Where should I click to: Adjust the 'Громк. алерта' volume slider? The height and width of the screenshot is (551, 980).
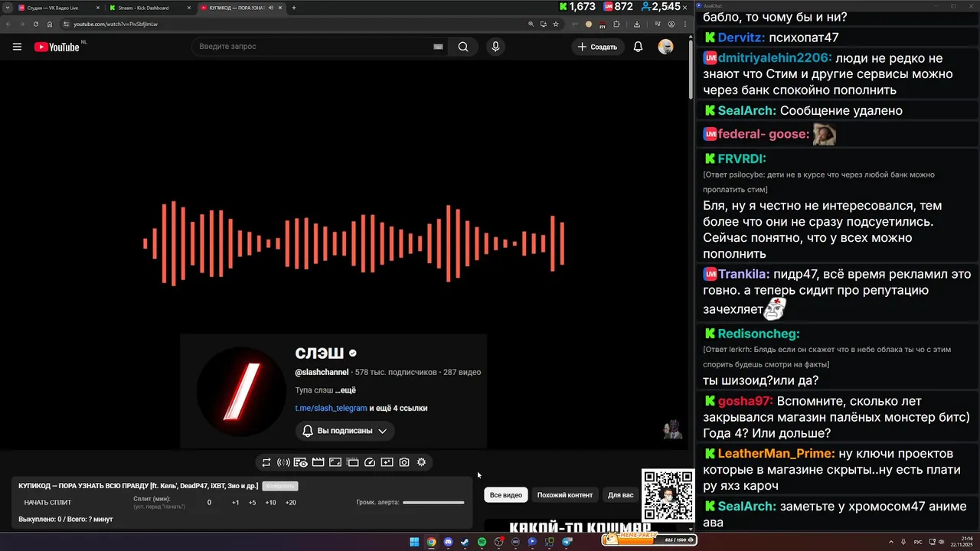pyautogui.click(x=433, y=503)
